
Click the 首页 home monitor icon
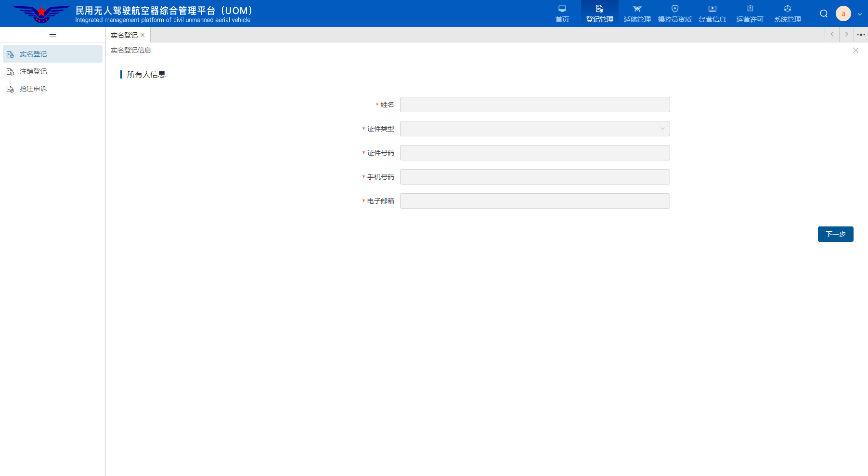562,9
